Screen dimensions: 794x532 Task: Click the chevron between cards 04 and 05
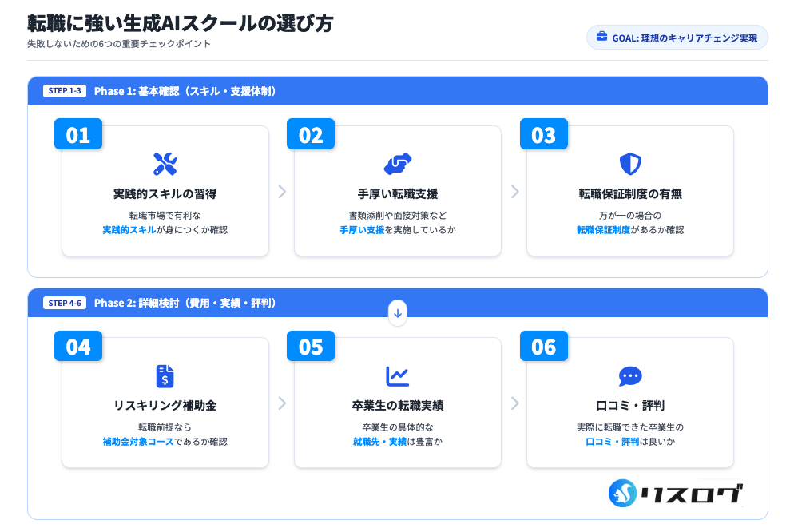point(281,403)
